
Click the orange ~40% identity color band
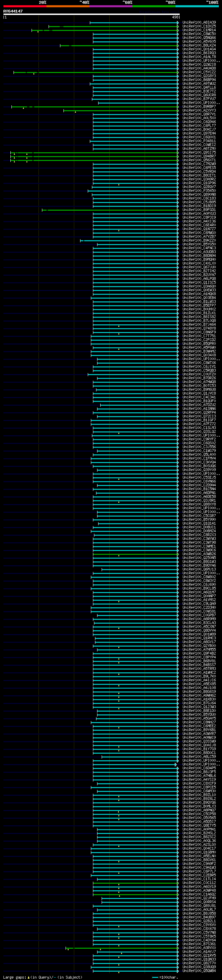(68, 6)
